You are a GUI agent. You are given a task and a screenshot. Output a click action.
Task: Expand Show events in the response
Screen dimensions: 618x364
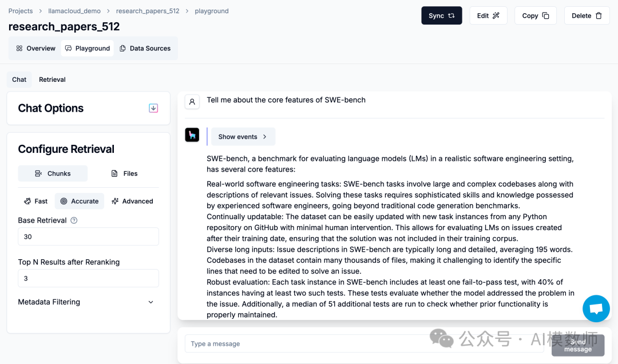(x=243, y=137)
